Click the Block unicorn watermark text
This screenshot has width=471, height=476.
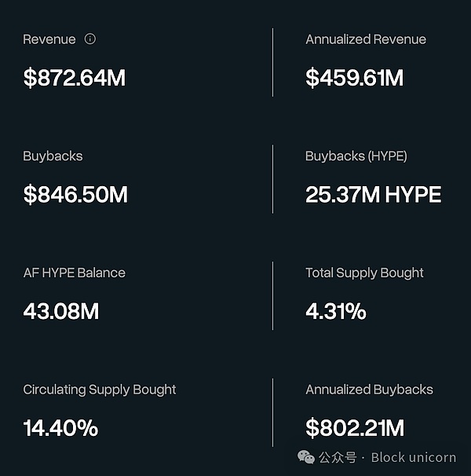pyautogui.click(x=415, y=457)
